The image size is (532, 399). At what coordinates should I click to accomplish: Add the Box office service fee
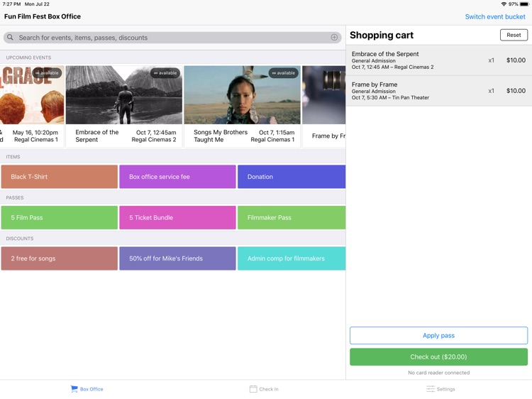pos(177,177)
